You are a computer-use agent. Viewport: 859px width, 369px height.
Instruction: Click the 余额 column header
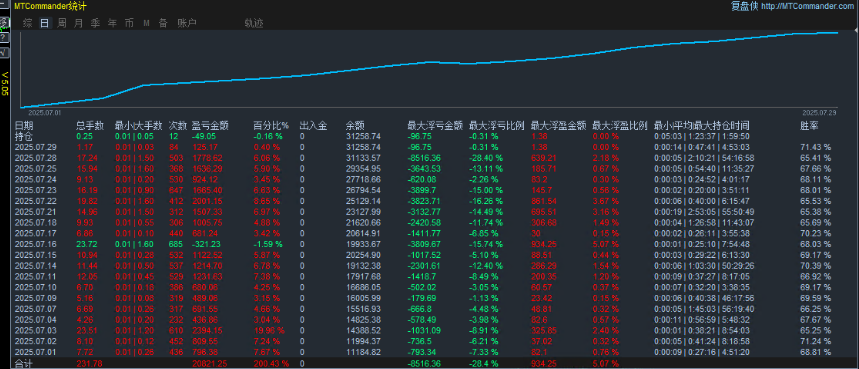pyautogui.click(x=355, y=125)
